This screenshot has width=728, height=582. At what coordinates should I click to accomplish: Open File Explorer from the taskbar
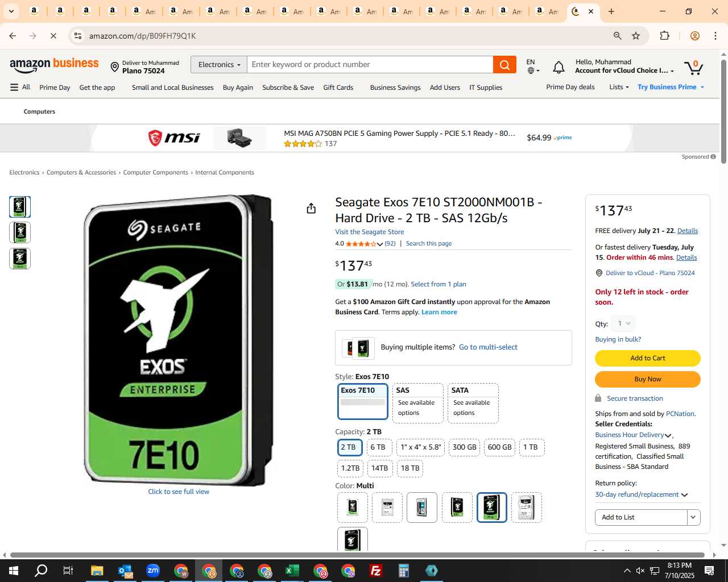pyautogui.click(x=97, y=571)
